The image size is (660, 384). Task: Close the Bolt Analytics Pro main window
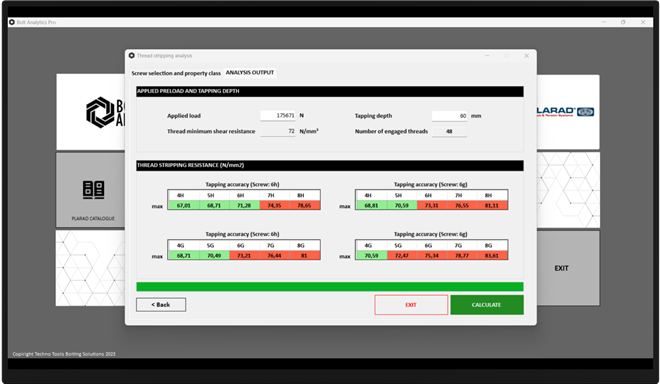643,22
